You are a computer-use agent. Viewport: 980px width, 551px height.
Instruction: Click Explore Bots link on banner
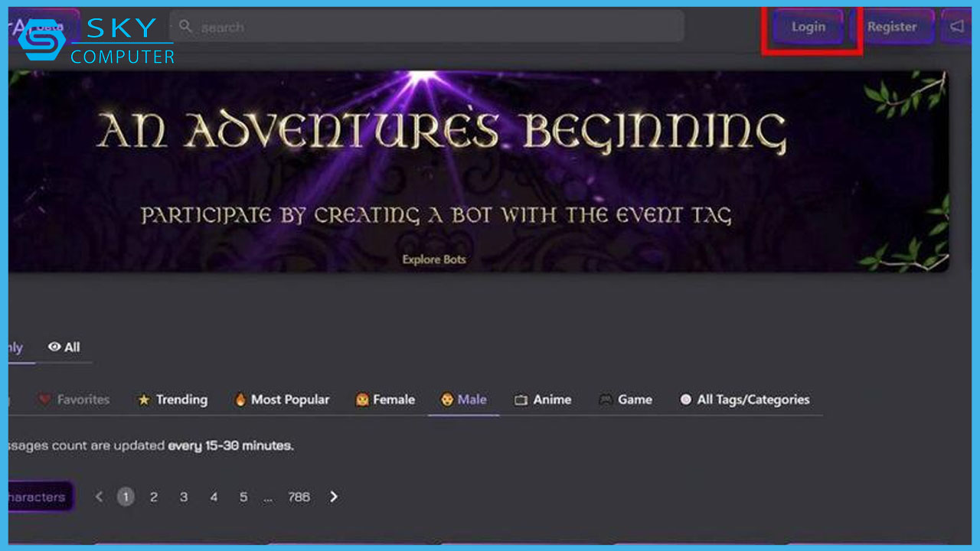click(434, 259)
